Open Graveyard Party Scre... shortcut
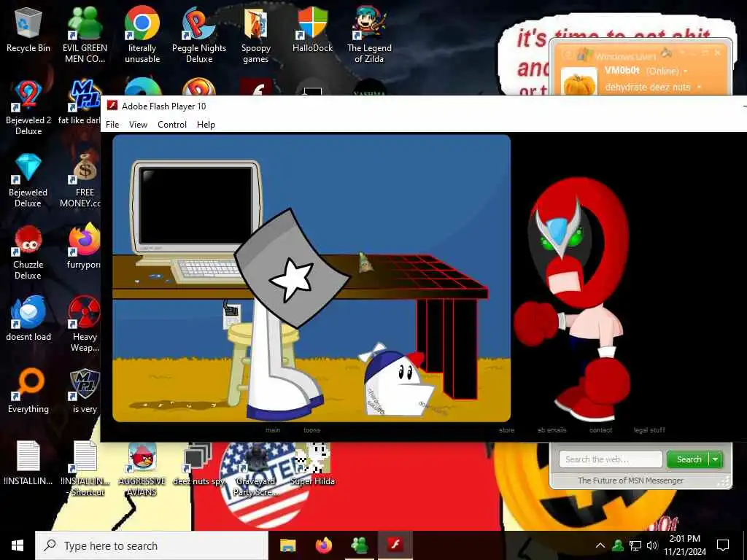747x560 pixels. tap(255, 469)
